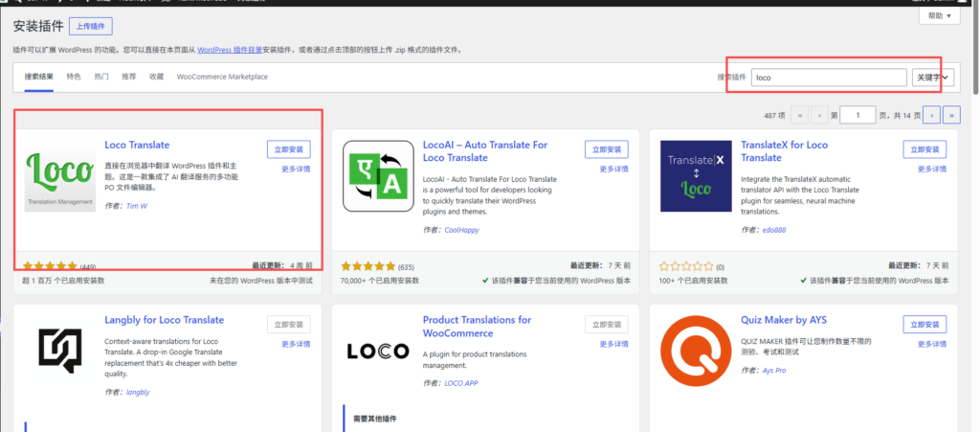This screenshot has width=980, height=432.
Task: Open the Langbly plugin icon
Action: pyautogui.click(x=60, y=352)
